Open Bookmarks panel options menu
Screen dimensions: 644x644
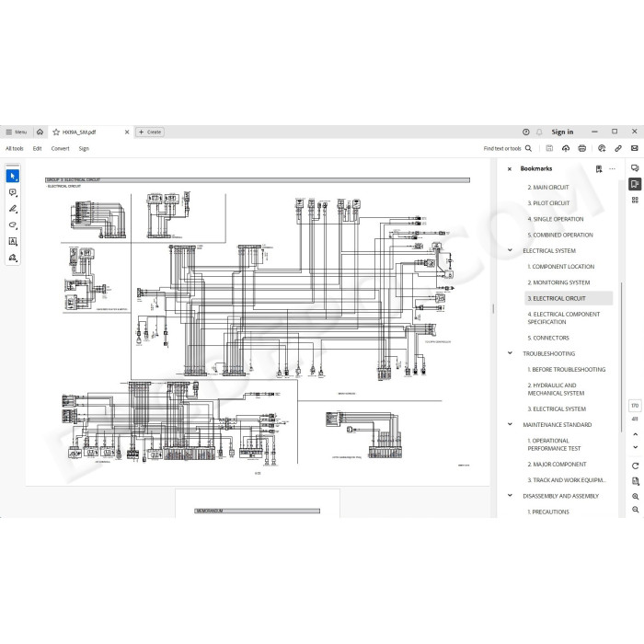coord(612,168)
